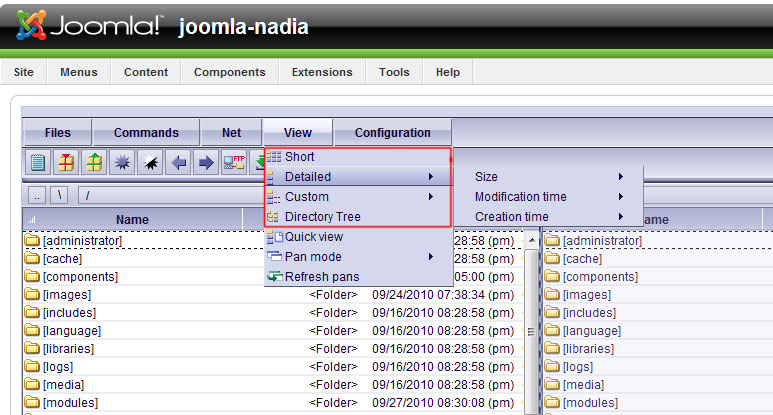Screen dimensions: 773x415
Task: Click the pack archive icon with red arrow
Action: [x=66, y=162]
